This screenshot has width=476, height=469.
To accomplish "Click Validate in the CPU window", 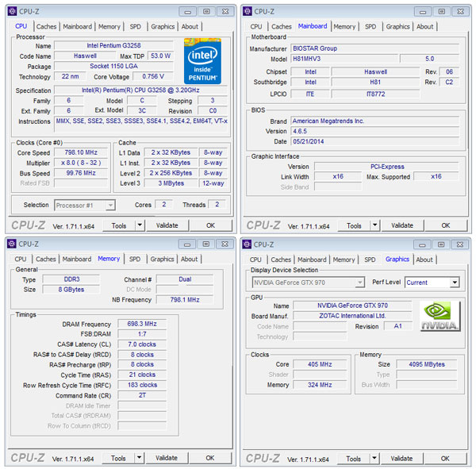I will click(167, 225).
